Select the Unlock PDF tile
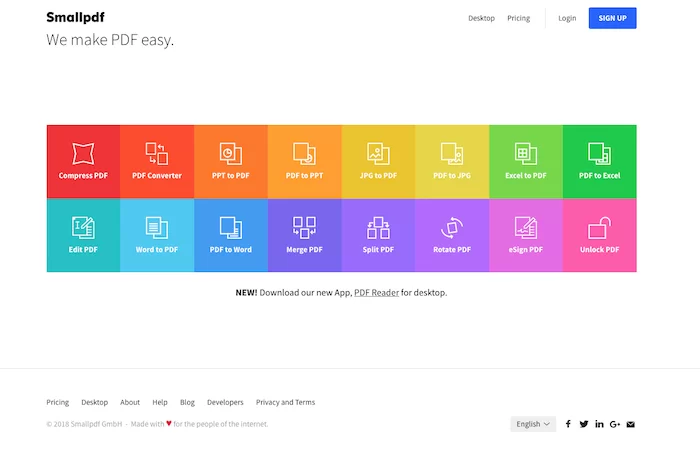The width and height of the screenshot is (700, 453). (600, 235)
